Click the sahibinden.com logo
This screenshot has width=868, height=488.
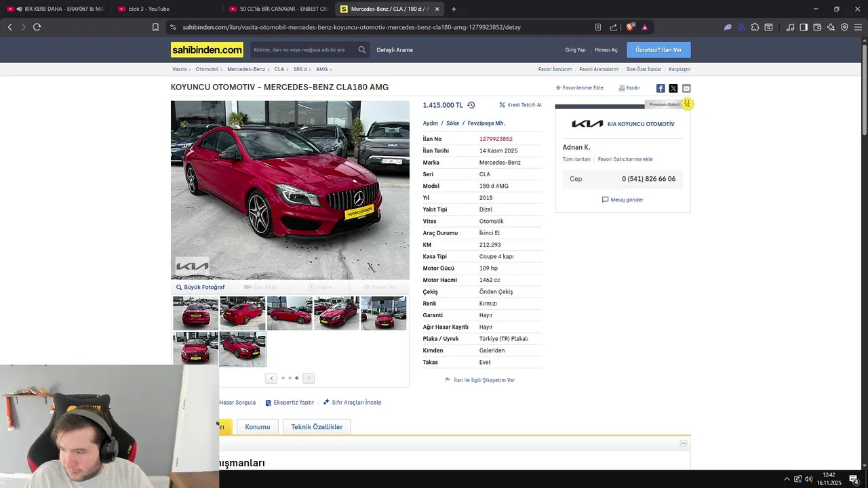coord(207,49)
